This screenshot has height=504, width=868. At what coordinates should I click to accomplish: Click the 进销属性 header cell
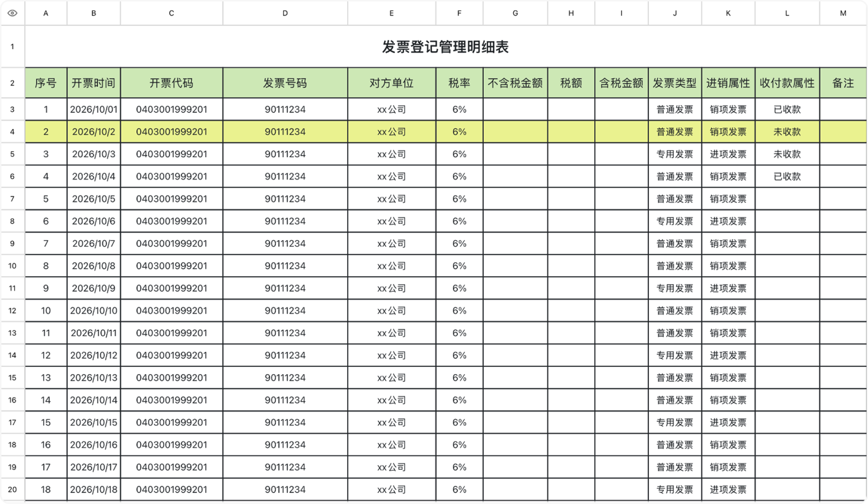coord(728,83)
